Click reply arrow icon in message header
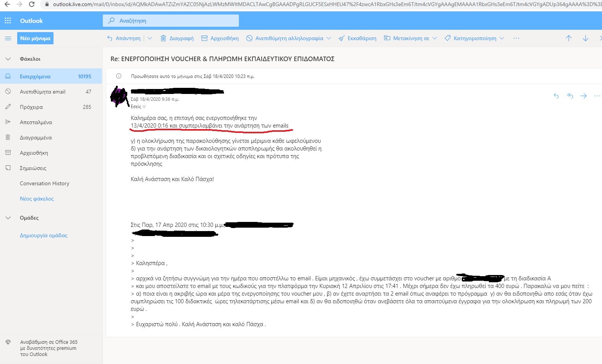 556,96
